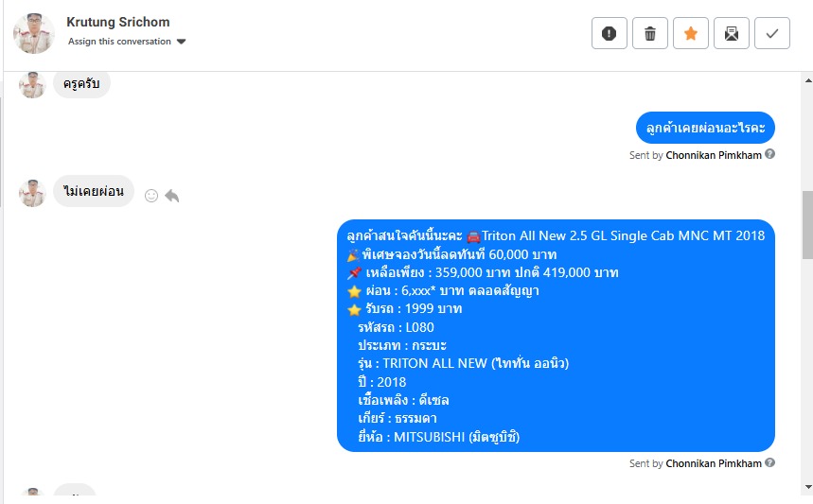Mark conversation as spam with exclamation icon
The height and width of the screenshot is (504, 813).
[610, 33]
